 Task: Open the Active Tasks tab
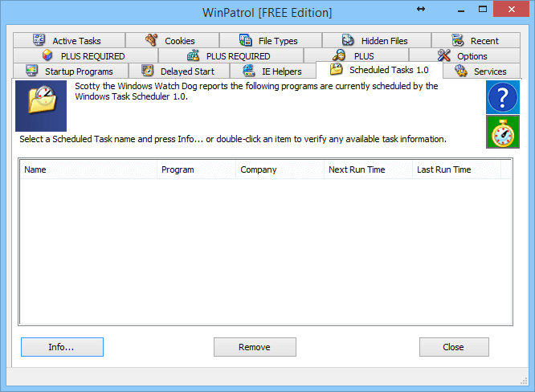pyautogui.click(x=69, y=40)
